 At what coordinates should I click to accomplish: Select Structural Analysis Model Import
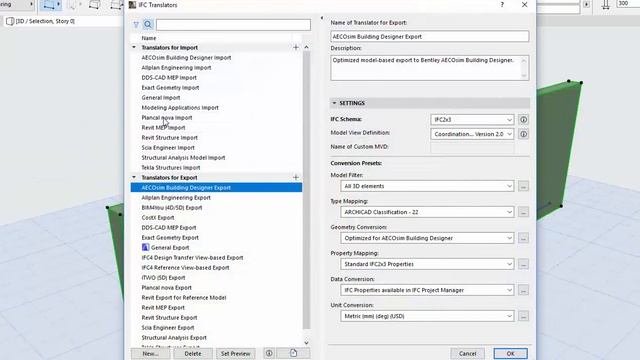point(183,158)
